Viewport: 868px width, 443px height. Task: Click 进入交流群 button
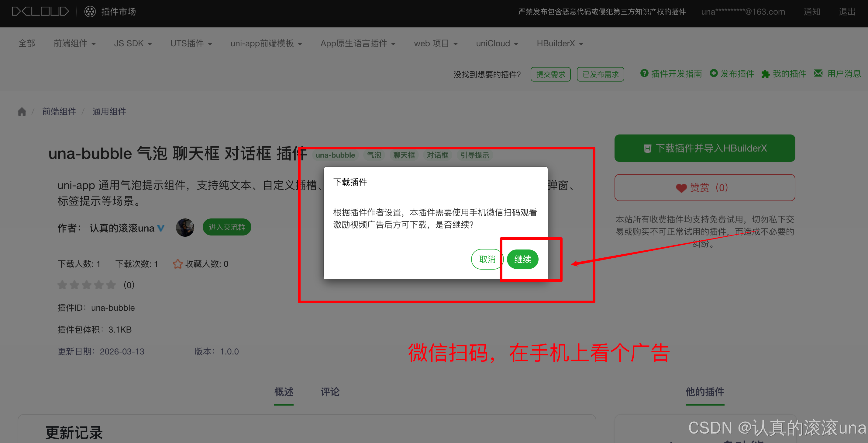[227, 227]
